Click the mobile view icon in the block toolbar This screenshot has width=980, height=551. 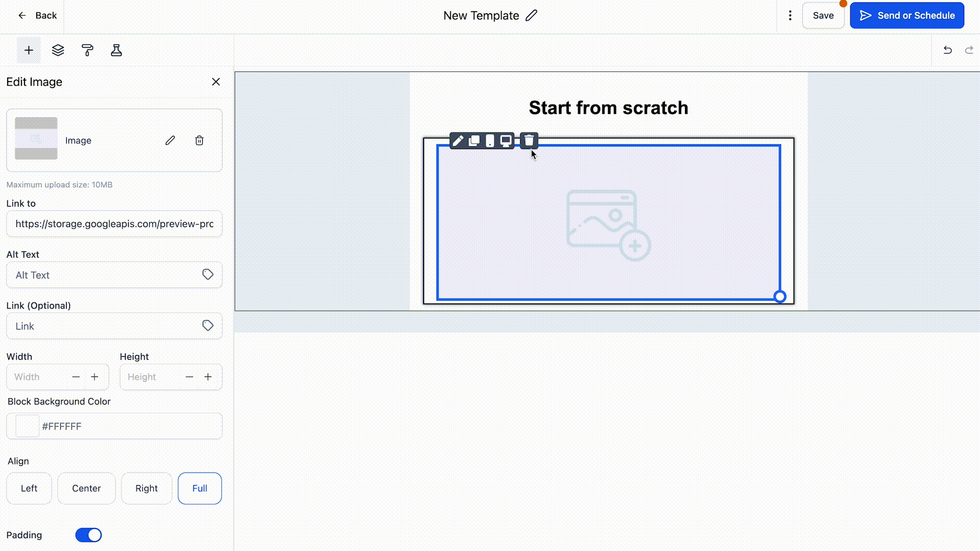pyautogui.click(x=490, y=140)
